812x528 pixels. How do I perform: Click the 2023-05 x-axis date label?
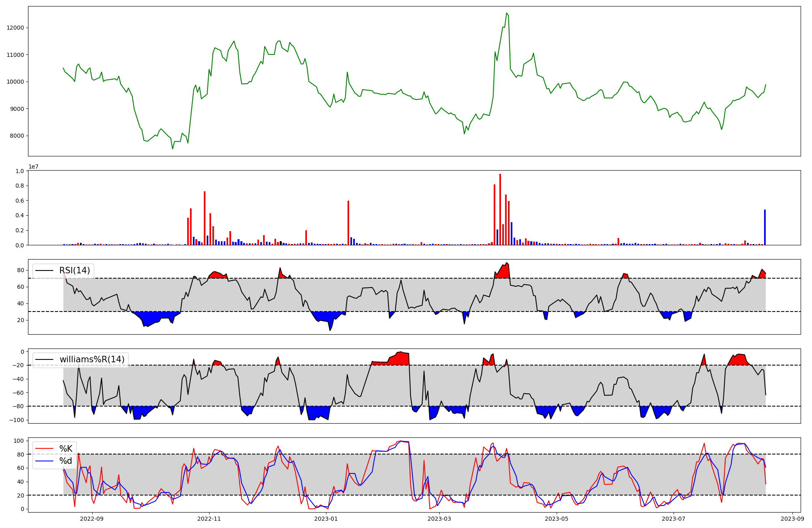pos(556,519)
